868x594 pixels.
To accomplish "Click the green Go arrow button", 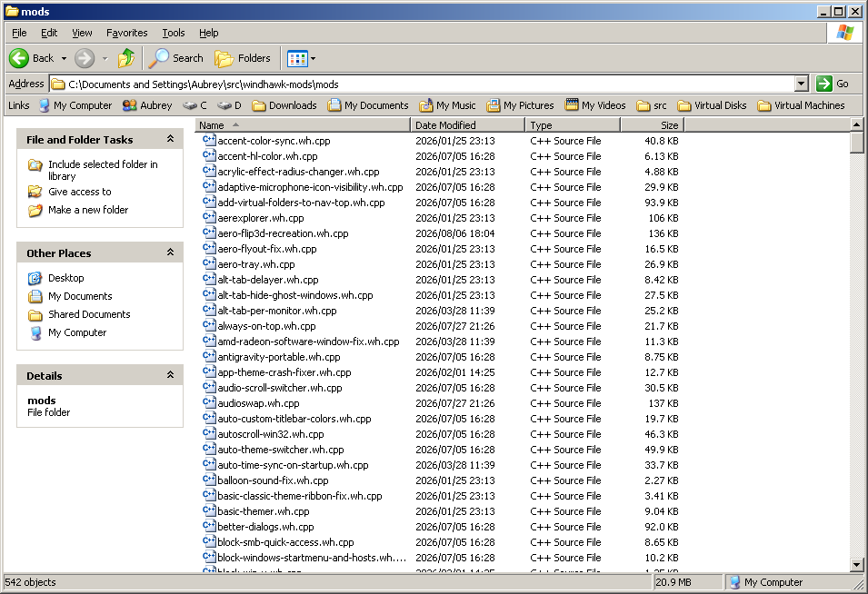I will click(824, 84).
